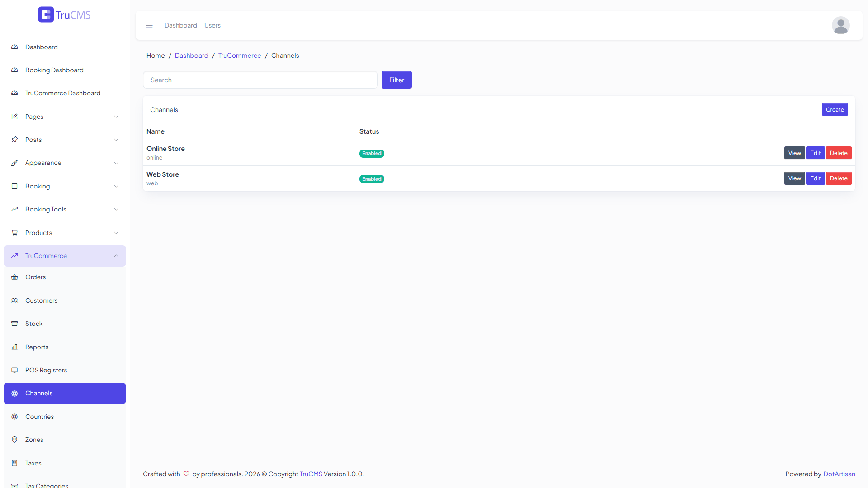This screenshot has height=488, width=868.
Task: Click the Appearance brush icon
Action: click(x=14, y=163)
